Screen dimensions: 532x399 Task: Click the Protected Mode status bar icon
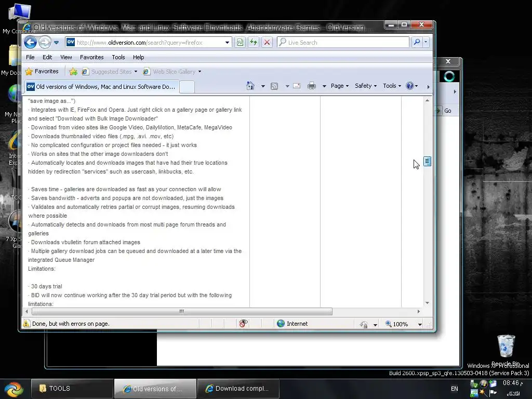(x=364, y=324)
